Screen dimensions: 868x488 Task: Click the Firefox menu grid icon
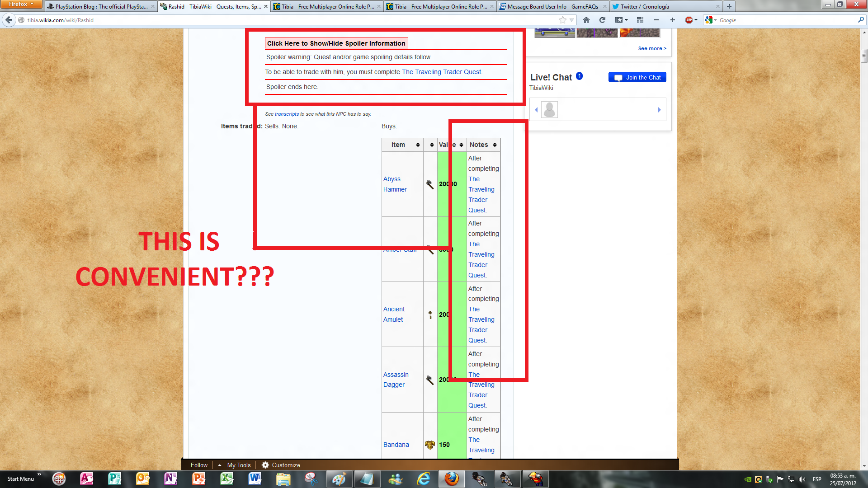click(x=640, y=20)
